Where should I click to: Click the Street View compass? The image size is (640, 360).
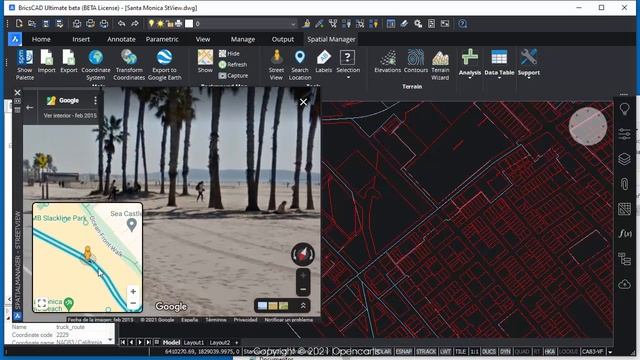coord(303,254)
